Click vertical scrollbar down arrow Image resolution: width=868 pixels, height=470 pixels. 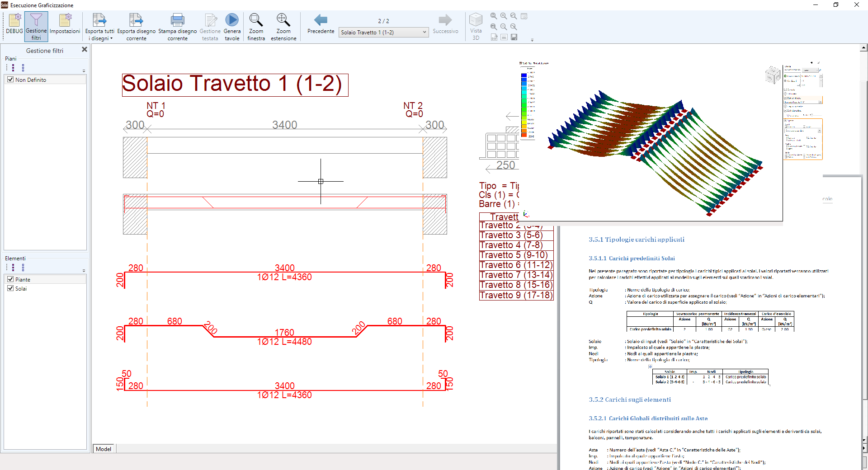(864, 440)
